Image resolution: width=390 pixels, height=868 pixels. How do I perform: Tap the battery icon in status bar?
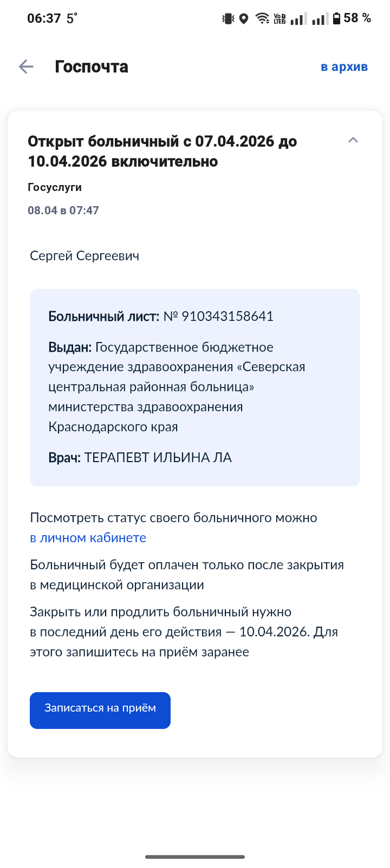[x=337, y=19]
